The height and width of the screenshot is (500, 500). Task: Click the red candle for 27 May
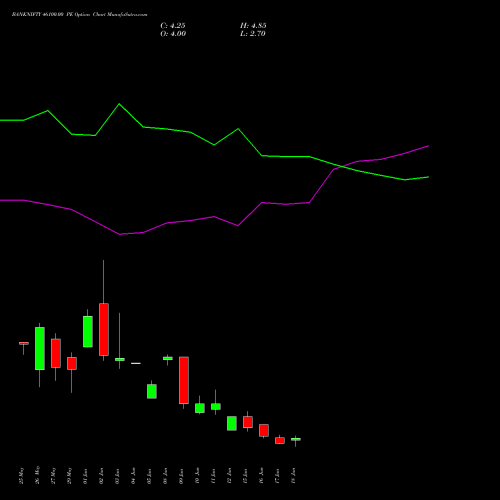pos(56,353)
